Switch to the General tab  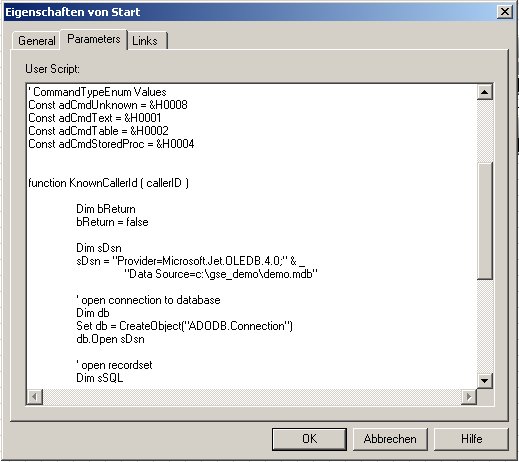[36, 41]
